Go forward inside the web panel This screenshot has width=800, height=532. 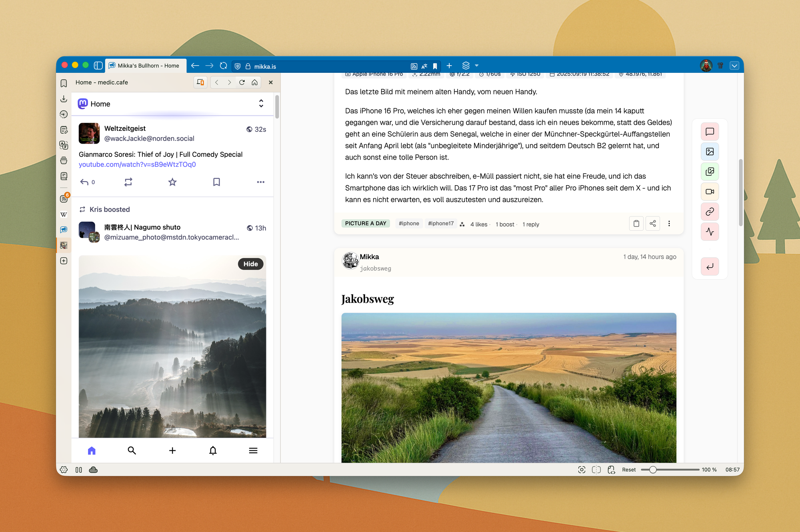point(229,82)
